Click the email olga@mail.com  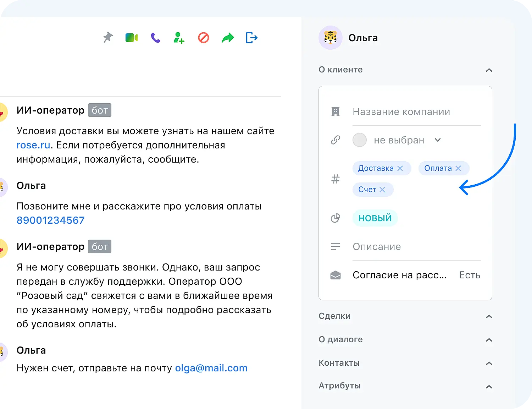coord(211,368)
